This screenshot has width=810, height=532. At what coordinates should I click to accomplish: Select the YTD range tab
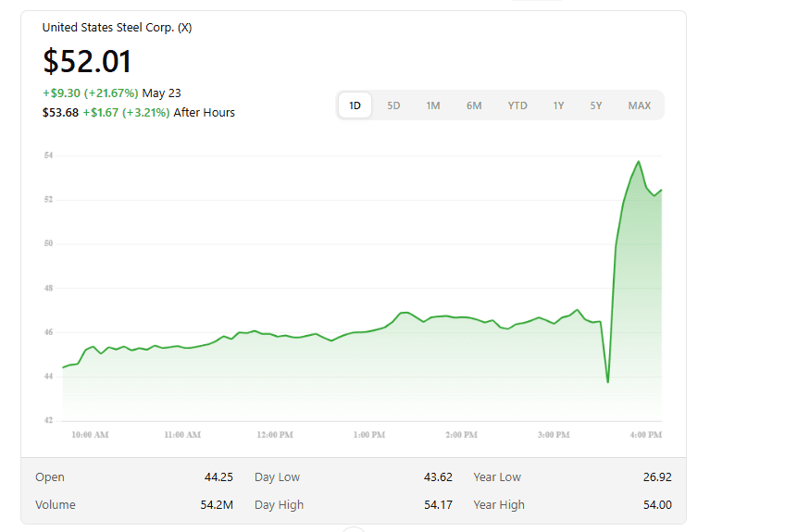(517, 105)
